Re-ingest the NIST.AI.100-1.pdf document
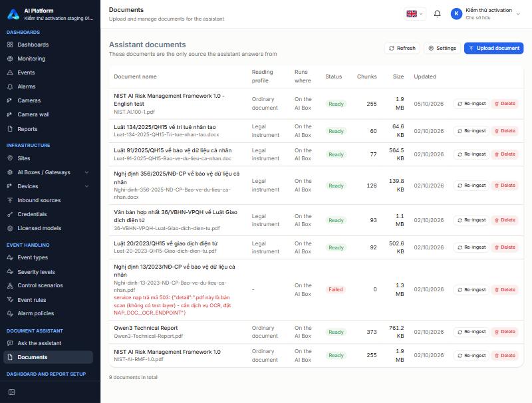Image resolution: width=532 pixels, height=403 pixels. coord(471,104)
